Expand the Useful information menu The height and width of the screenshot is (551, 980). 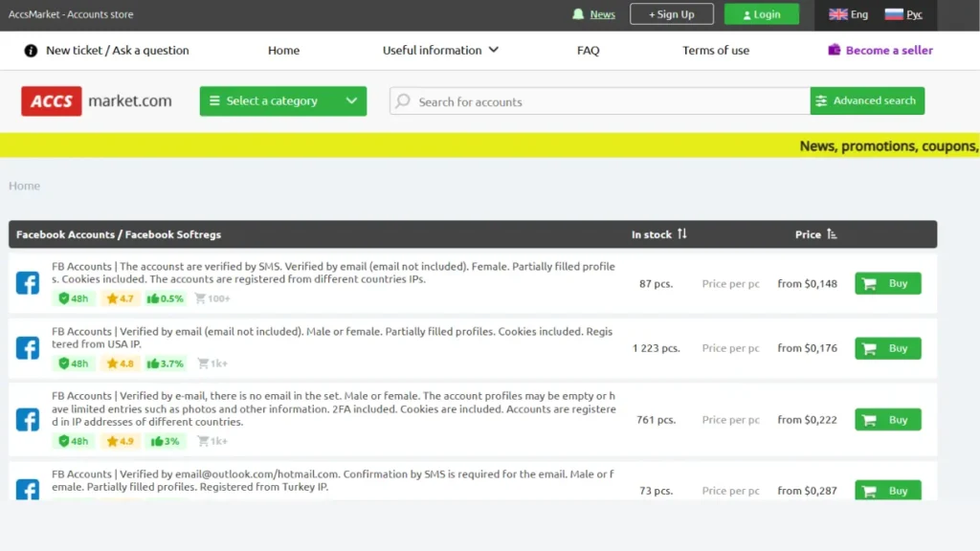point(440,51)
